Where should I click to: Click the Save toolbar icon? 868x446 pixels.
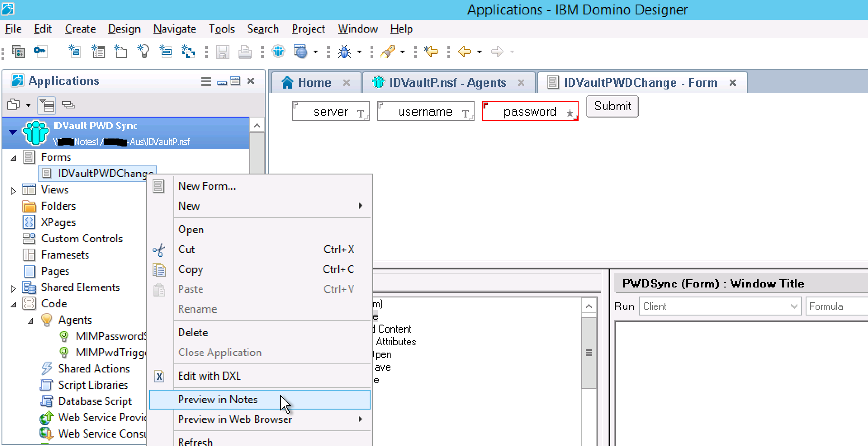(223, 52)
